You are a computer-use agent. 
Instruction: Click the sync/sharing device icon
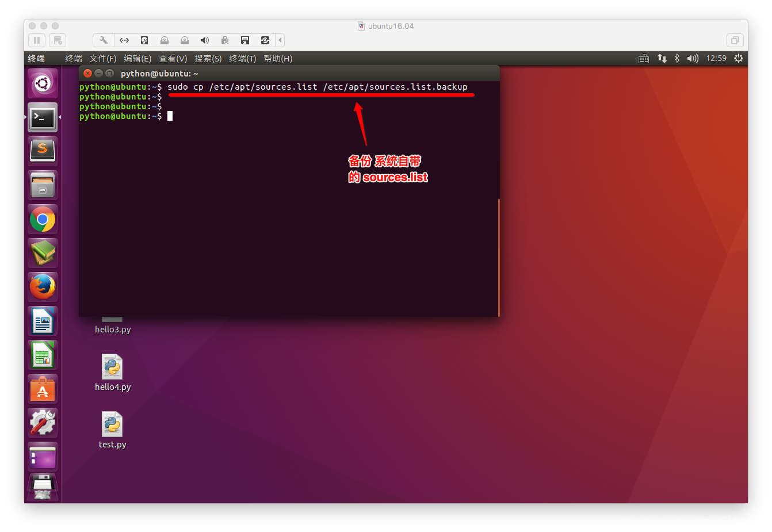(x=265, y=40)
